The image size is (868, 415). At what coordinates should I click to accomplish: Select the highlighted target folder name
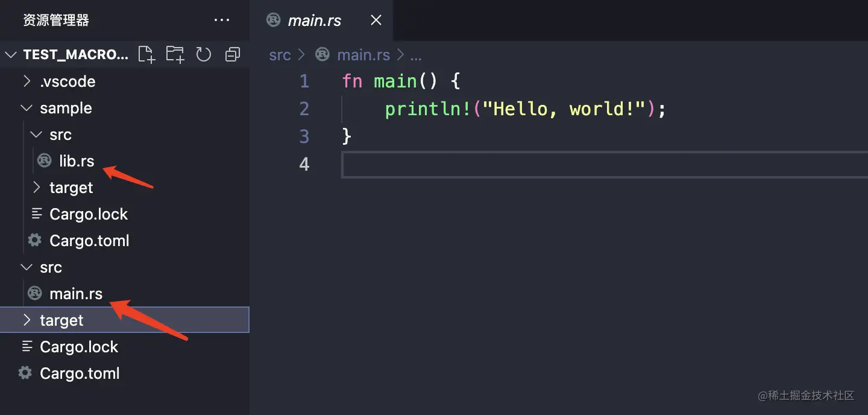coord(61,320)
